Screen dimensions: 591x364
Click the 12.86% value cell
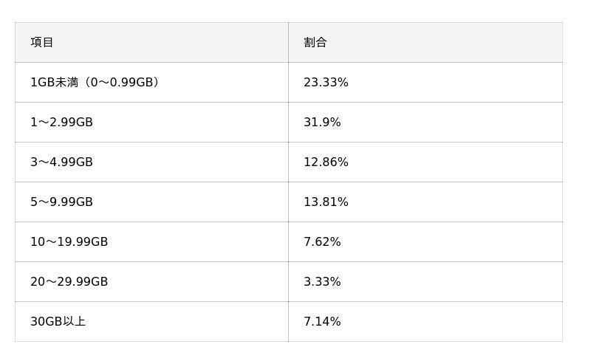[326, 162]
